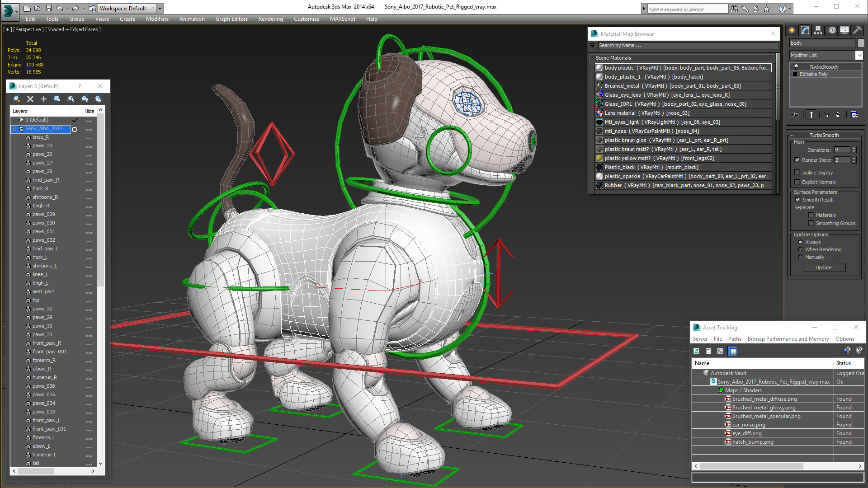This screenshot has height=488, width=868.
Task: Click Refresh icon in Asset Tracking toolbar
Action: (x=697, y=351)
